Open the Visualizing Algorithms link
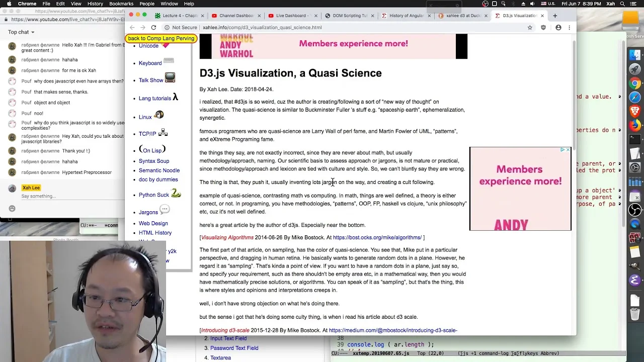The height and width of the screenshot is (362, 644). point(227,237)
